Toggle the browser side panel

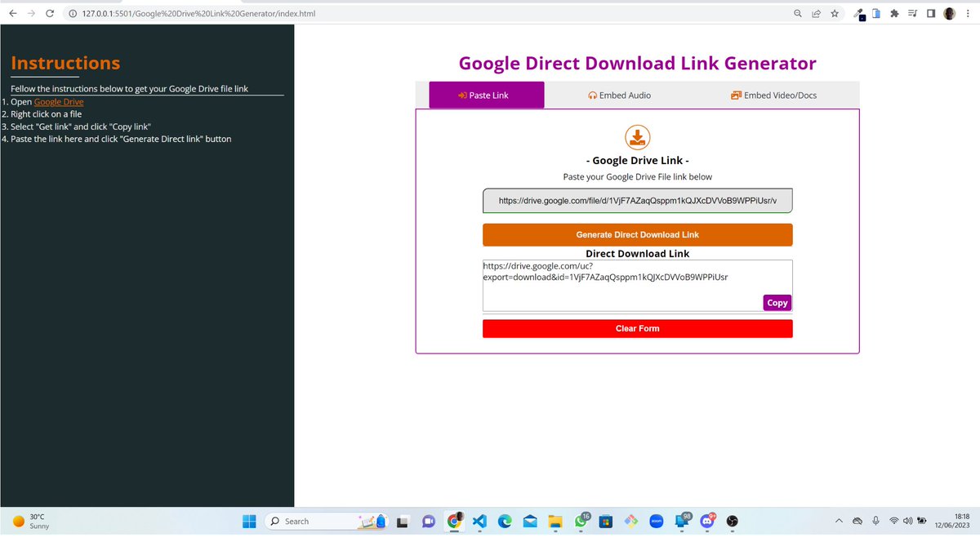pos(931,14)
